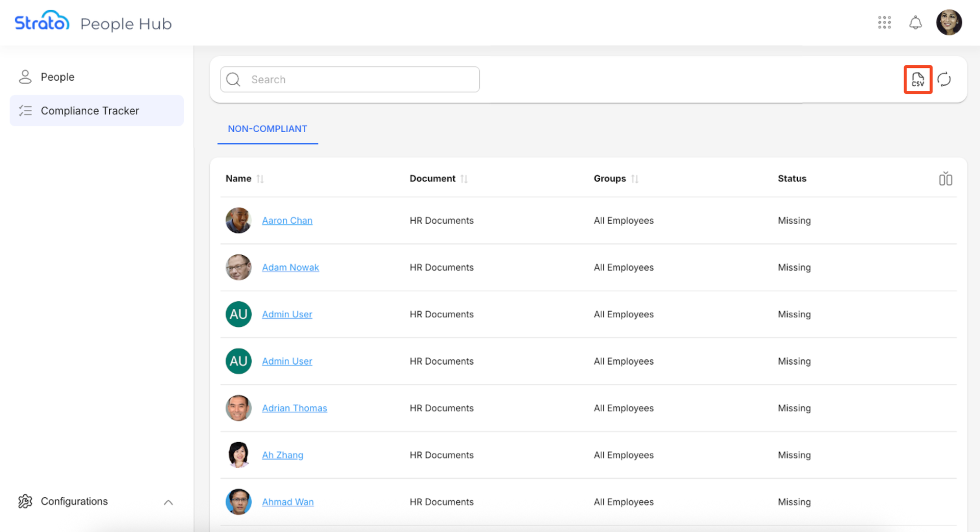Click Aaron Chan's profile photo
Image resolution: width=980 pixels, height=532 pixels.
coord(238,221)
